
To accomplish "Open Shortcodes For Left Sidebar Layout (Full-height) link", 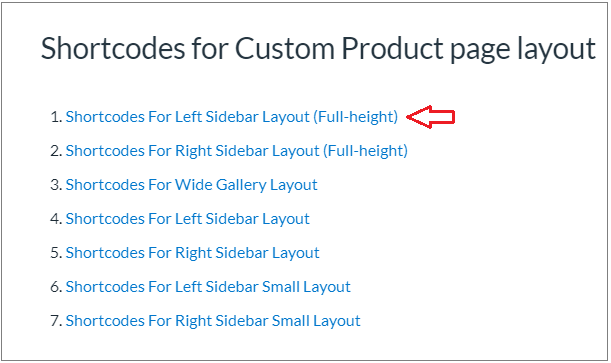I will point(231,117).
